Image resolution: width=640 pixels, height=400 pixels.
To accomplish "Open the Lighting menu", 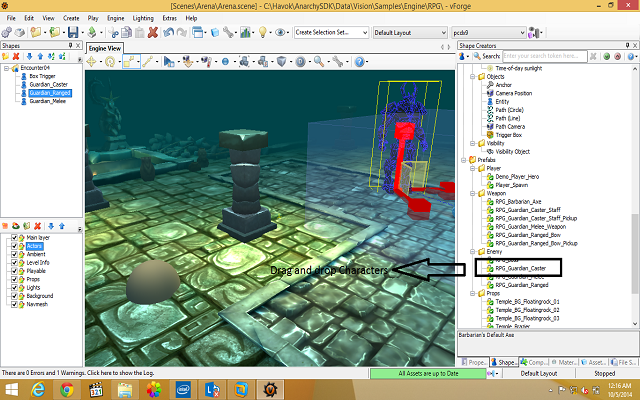I will 143,18.
